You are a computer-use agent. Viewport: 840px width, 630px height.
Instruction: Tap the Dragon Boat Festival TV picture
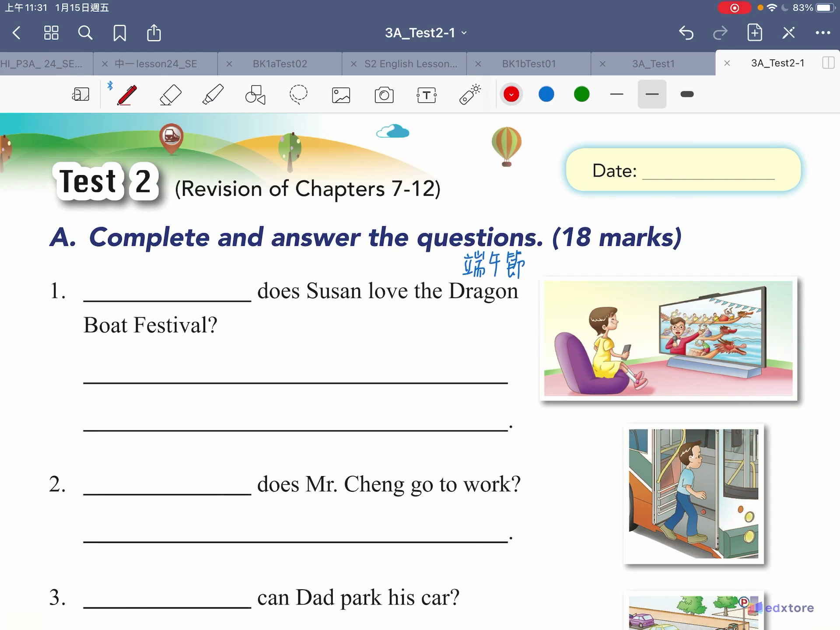[668, 339]
